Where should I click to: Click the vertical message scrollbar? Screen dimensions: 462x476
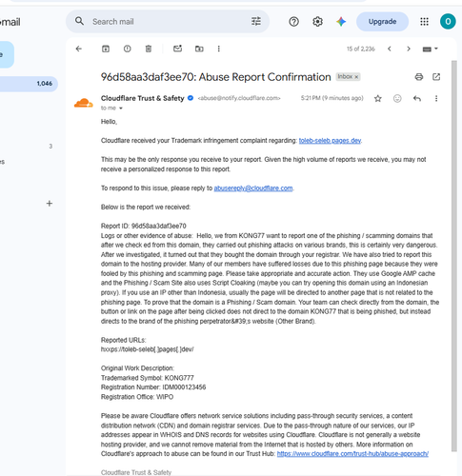click(x=454, y=255)
